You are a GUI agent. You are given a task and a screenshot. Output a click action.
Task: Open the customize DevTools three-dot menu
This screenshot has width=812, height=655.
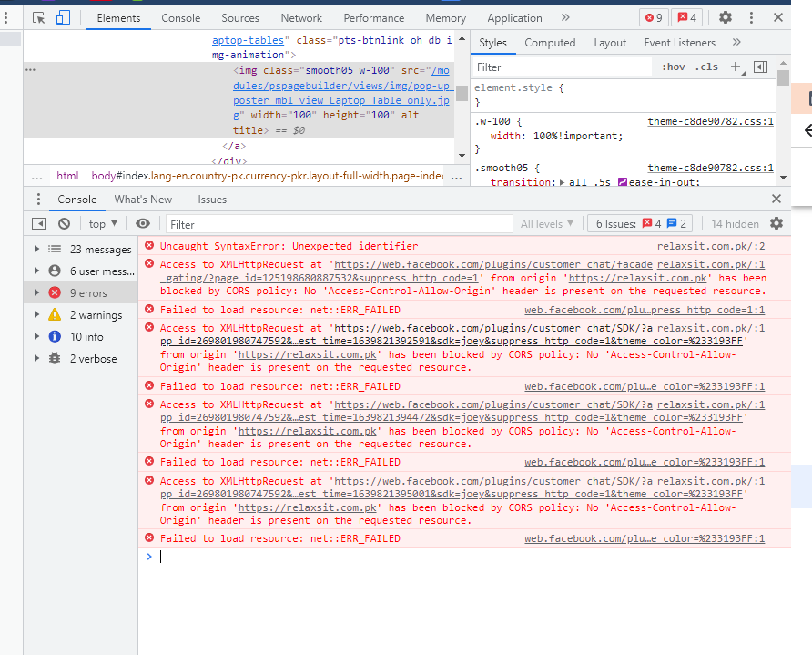[752, 17]
